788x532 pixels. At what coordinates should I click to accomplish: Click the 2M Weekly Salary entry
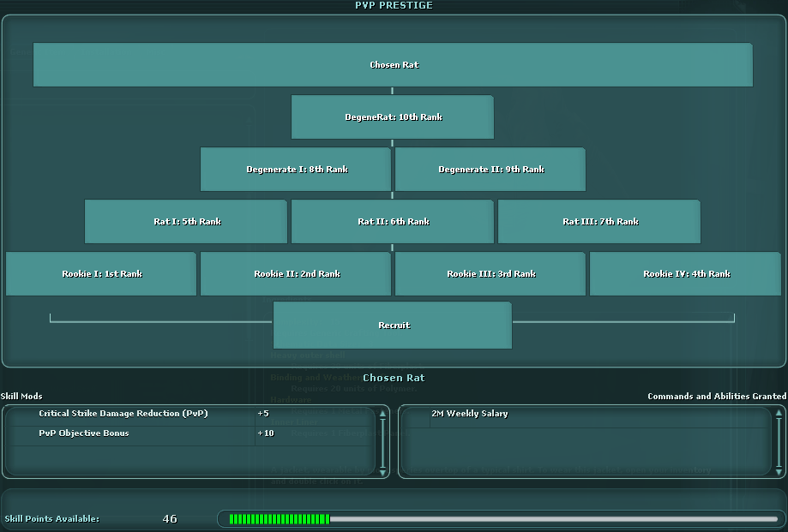point(469,414)
